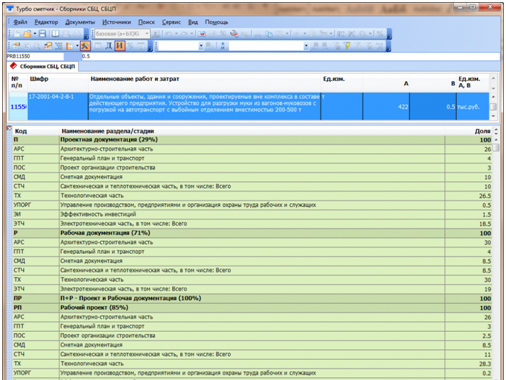Open the Документы menu
506x380 pixels.
coord(80,22)
